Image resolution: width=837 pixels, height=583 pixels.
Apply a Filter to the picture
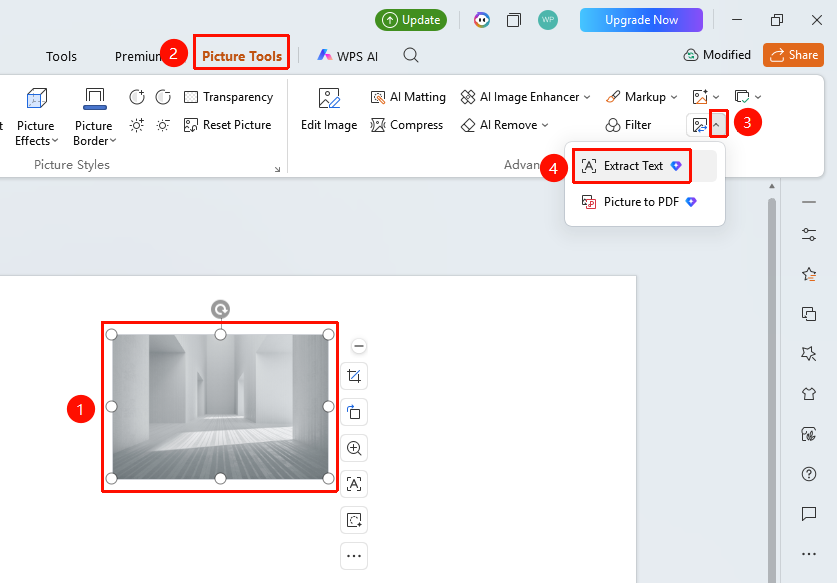point(628,125)
